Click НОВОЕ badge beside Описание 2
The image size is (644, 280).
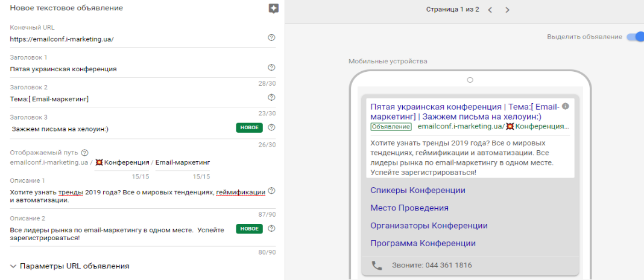[249, 229]
